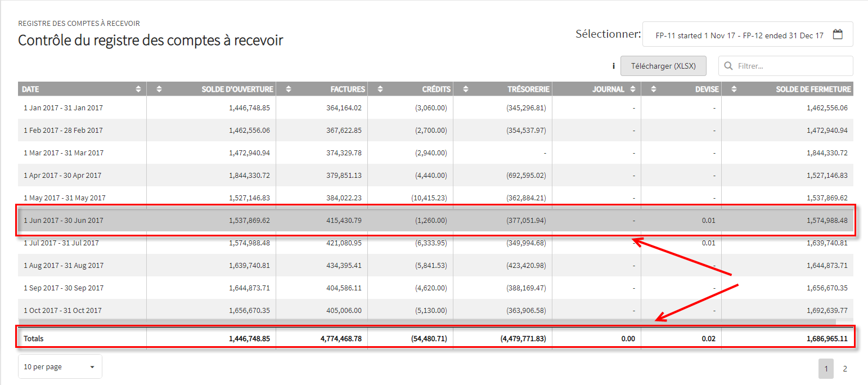868x385 pixels.
Task: Click the horizontal scrollbar above Totals
Action: pyautogui.click(x=428, y=322)
